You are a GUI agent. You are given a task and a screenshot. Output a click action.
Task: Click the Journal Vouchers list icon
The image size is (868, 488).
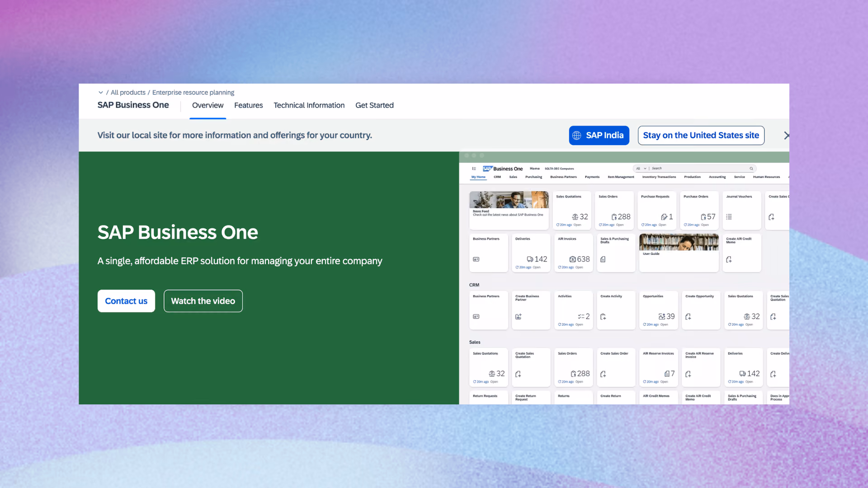729,217
